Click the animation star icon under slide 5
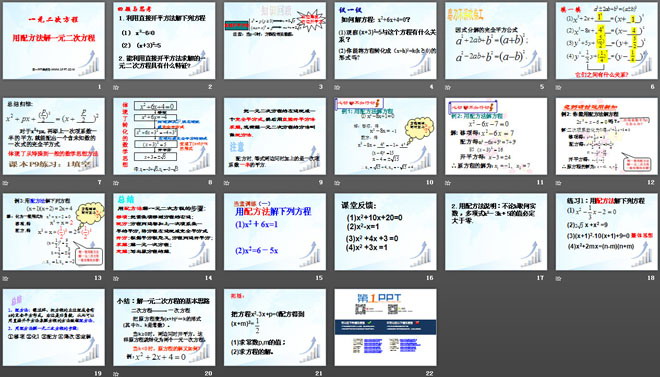The height and width of the screenshot is (377, 660). coord(447,88)
